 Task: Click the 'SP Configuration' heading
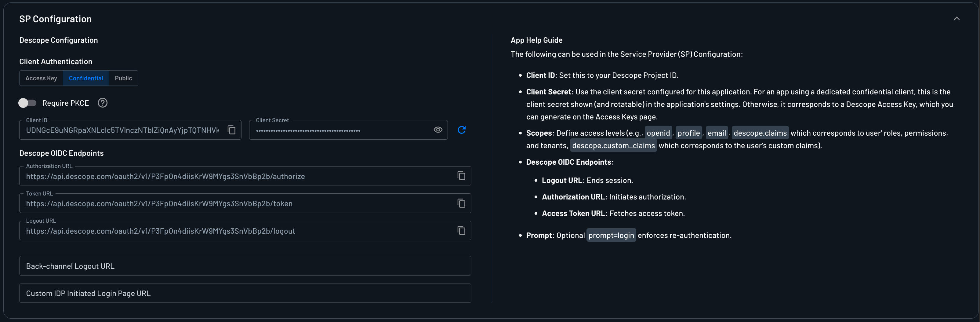pyautogui.click(x=56, y=19)
